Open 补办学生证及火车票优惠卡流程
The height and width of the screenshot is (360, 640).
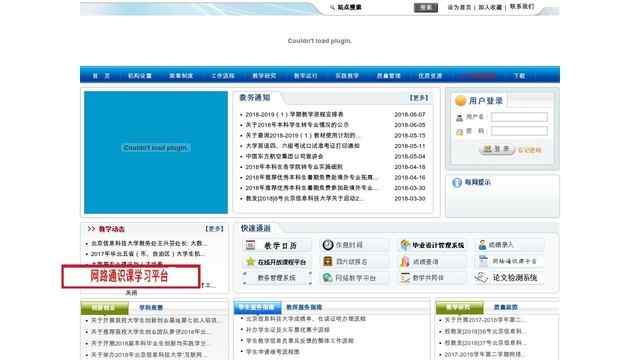[288, 329]
